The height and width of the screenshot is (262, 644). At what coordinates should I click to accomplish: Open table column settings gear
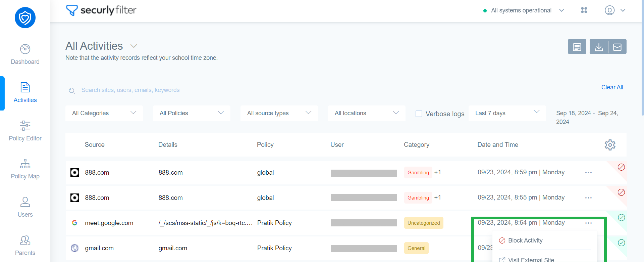tap(610, 145)
